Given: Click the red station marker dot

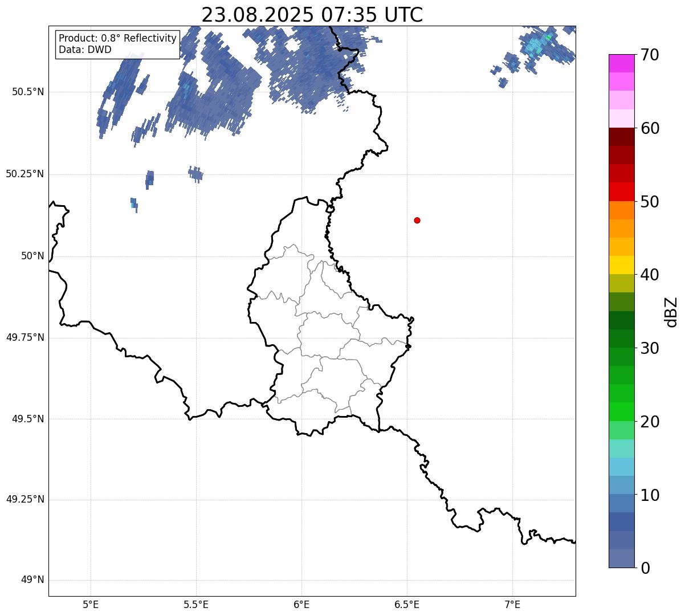Looking at the screenshot, I should point(417,220).
